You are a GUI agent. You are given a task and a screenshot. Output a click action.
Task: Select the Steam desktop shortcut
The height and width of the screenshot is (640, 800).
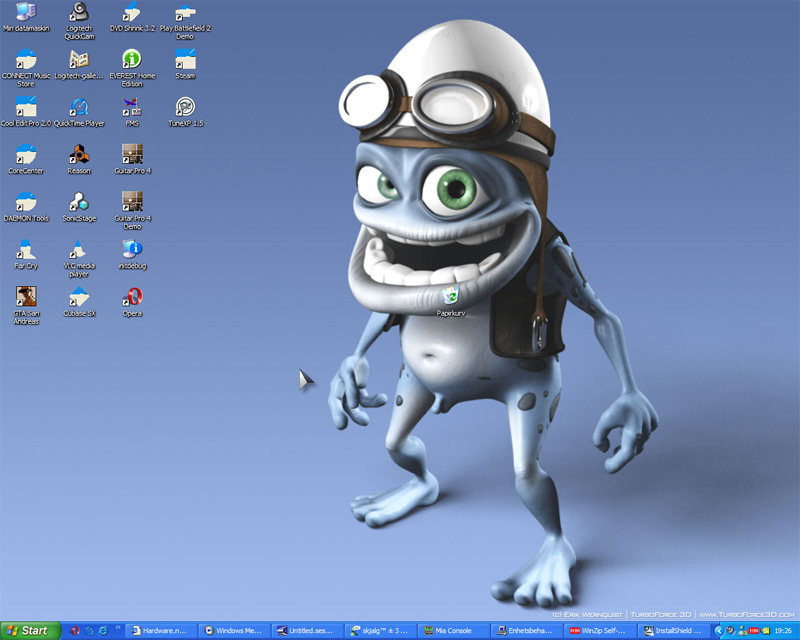coord(185,65)
